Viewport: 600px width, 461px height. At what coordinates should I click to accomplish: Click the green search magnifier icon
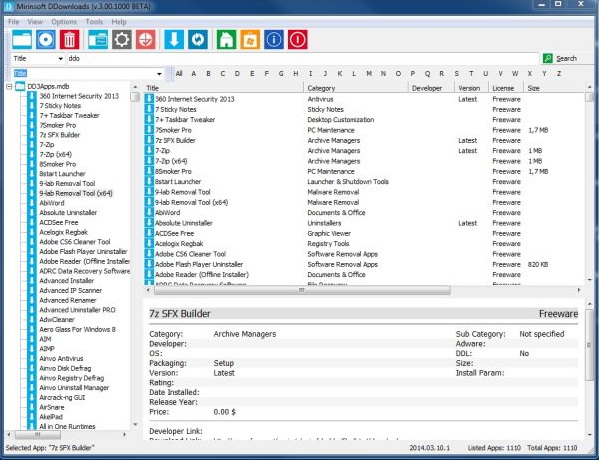tap(548, 58)
